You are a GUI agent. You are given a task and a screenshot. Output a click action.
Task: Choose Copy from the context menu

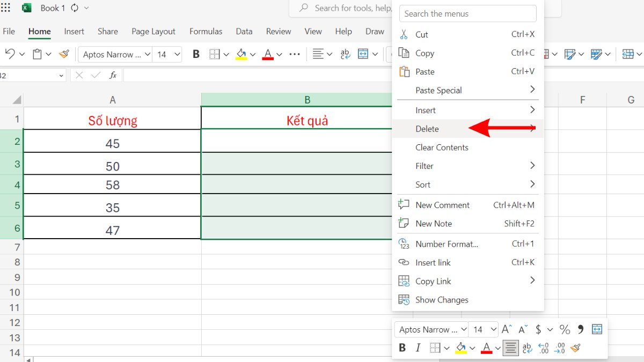point(467,53)
